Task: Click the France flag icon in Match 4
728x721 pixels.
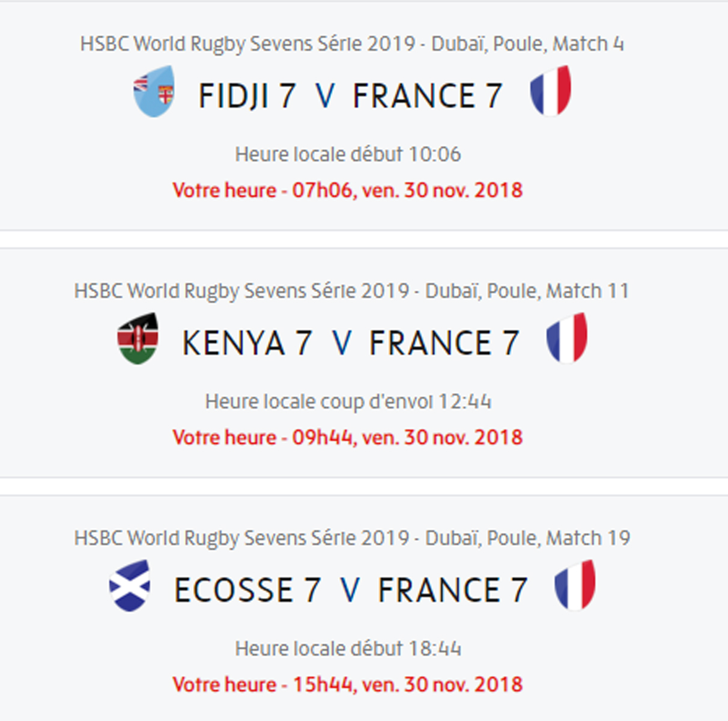Action: point(551,91)
